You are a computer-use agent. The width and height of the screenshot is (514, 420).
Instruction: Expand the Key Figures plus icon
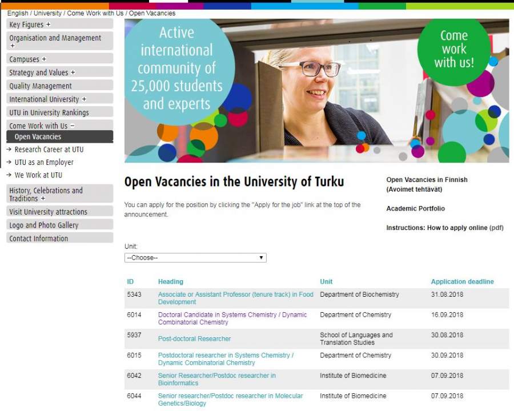coord(49,25)
